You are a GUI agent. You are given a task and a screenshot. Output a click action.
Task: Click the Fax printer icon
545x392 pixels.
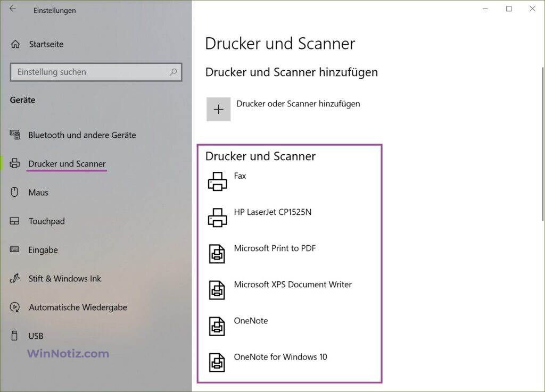[x=218, y=181]
